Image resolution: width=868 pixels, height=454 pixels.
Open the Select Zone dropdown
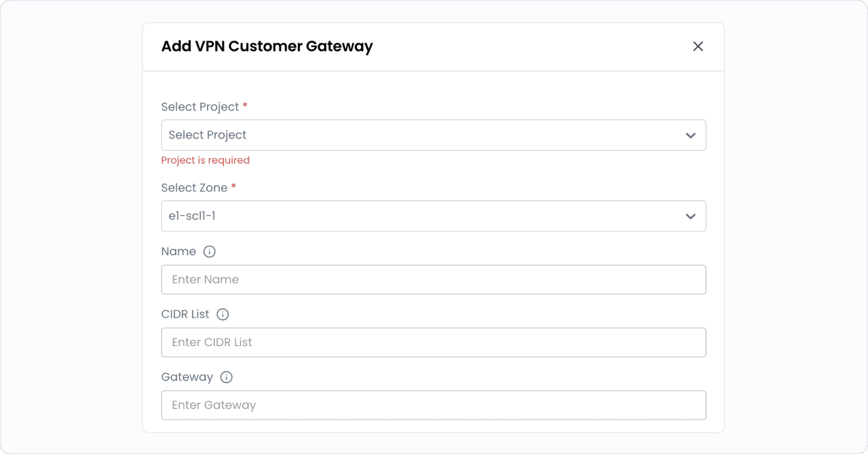[434, 216]
